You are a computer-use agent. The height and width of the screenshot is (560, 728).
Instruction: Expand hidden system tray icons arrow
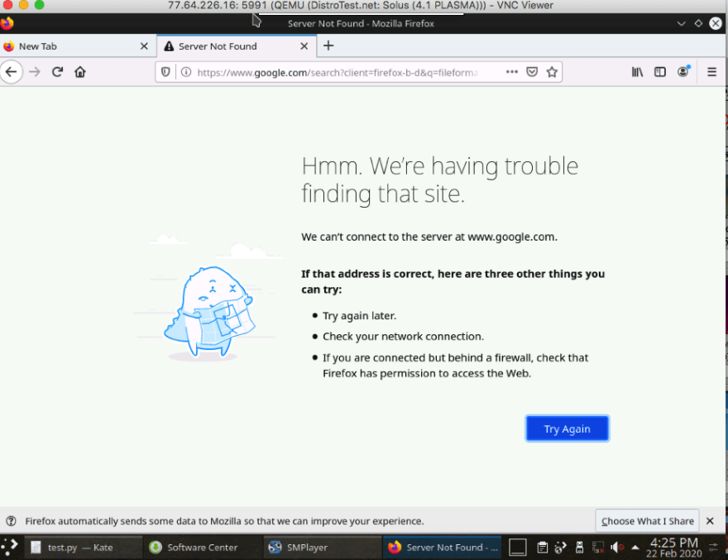(635, 548)
